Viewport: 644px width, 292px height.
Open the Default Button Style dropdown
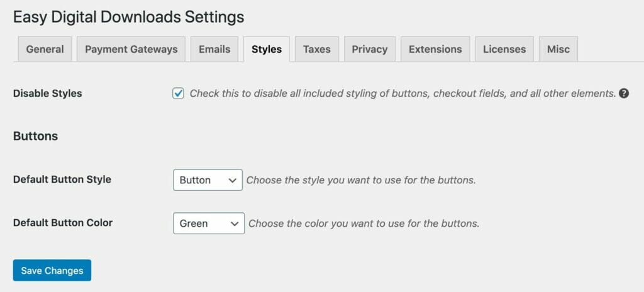208,180
